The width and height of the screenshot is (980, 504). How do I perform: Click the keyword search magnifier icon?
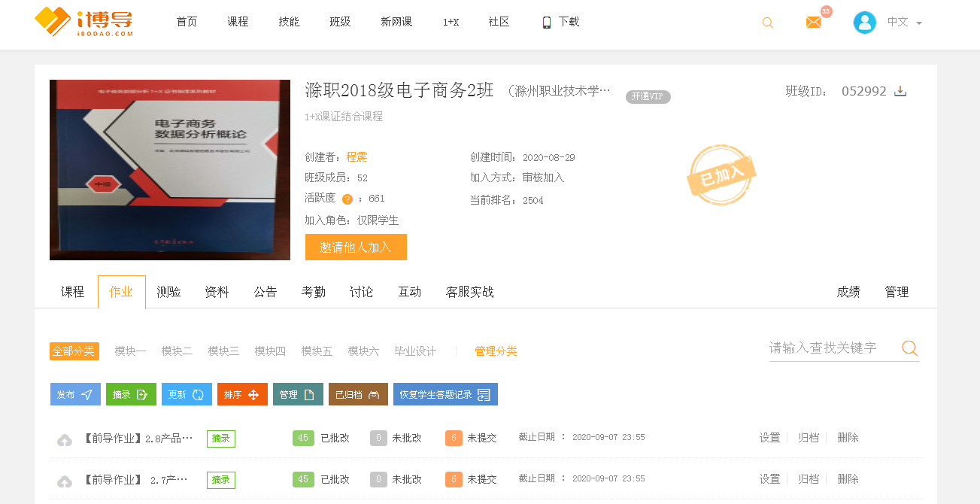(x=909, y=348)
